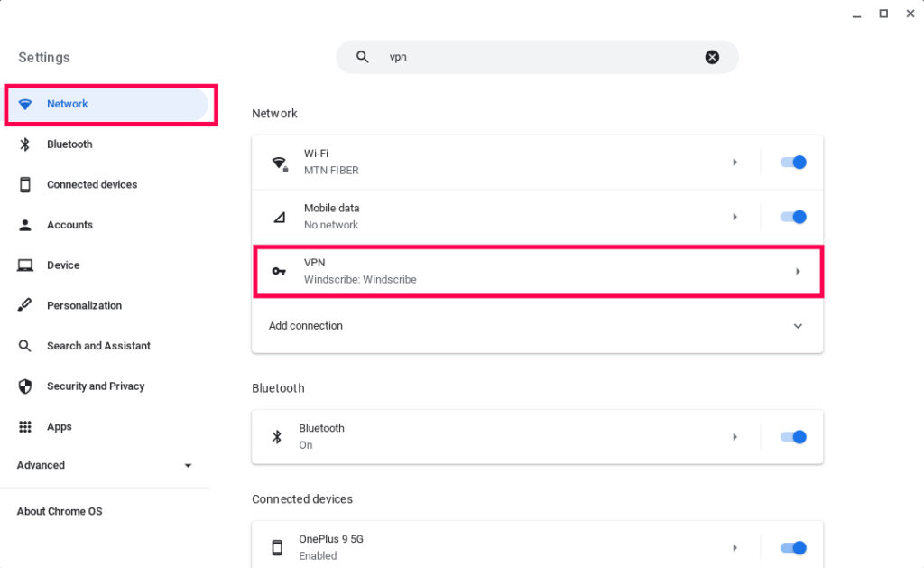Disable the Mobile data switch
This screenshot has width=924, height=568.
pos(792,217)
